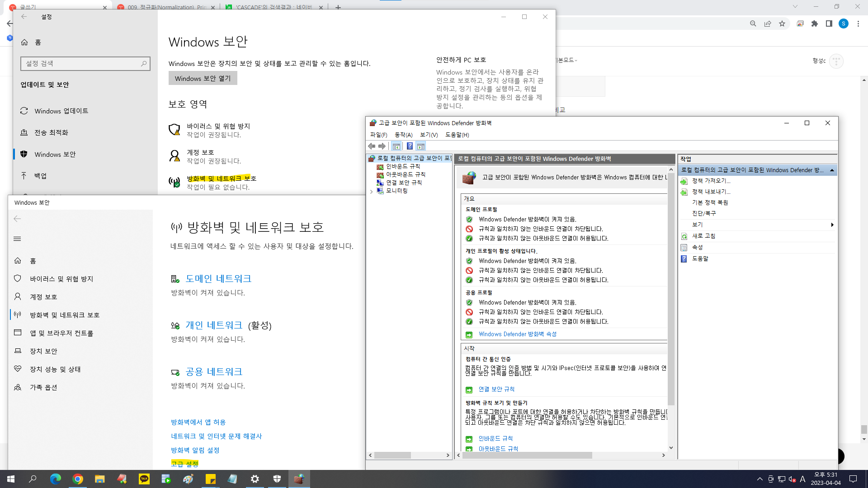Open the 보기(V) menu
Screen dimensions: 868x488
pyautogui.click(x=429, y=135)
